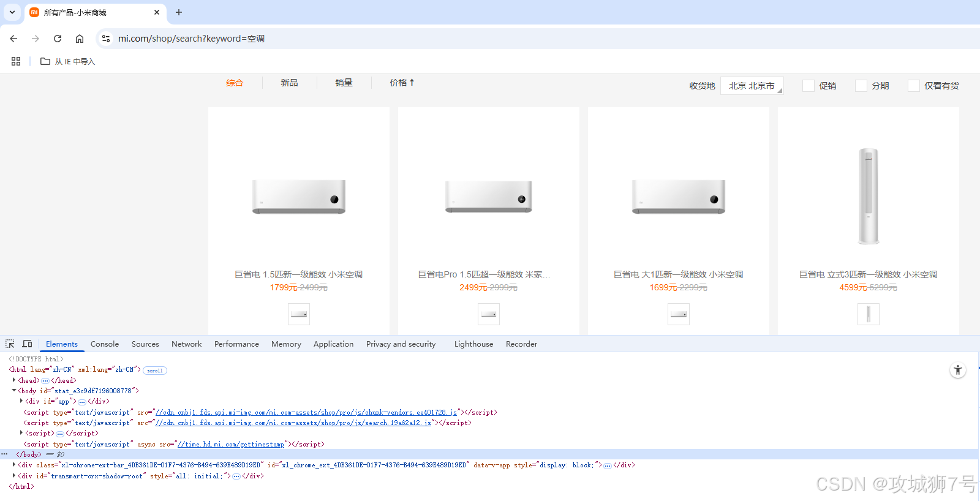Sort products by 综合
Screen dimensions: 980x501
(235, 83)
